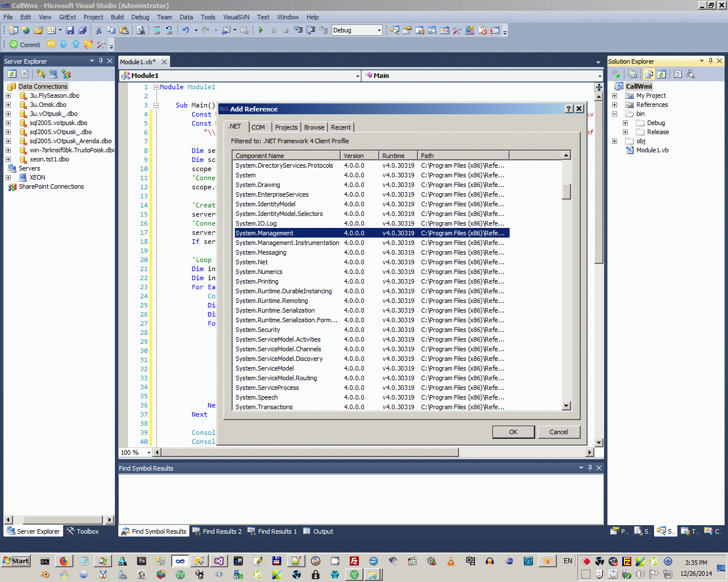Viewport: 728px width, 582px height.
Task: Click Cancel in the Add Reference dialog
Action: coord(559,432)
